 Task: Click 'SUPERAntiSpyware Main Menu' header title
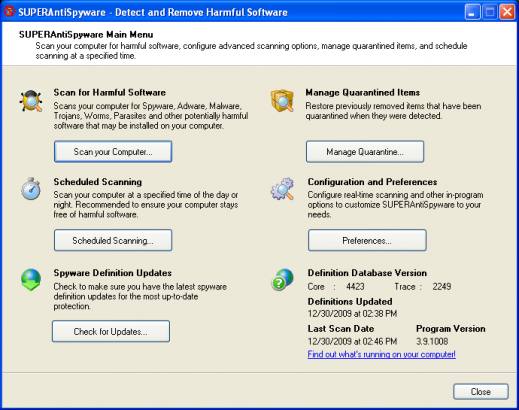pyautogui.click(x=86, y=34)
